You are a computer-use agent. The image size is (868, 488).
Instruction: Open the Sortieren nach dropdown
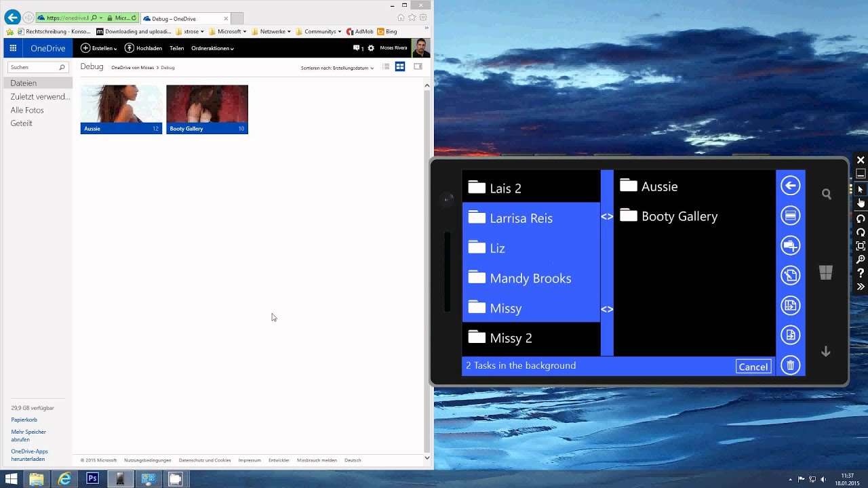(x=337, y=68)
